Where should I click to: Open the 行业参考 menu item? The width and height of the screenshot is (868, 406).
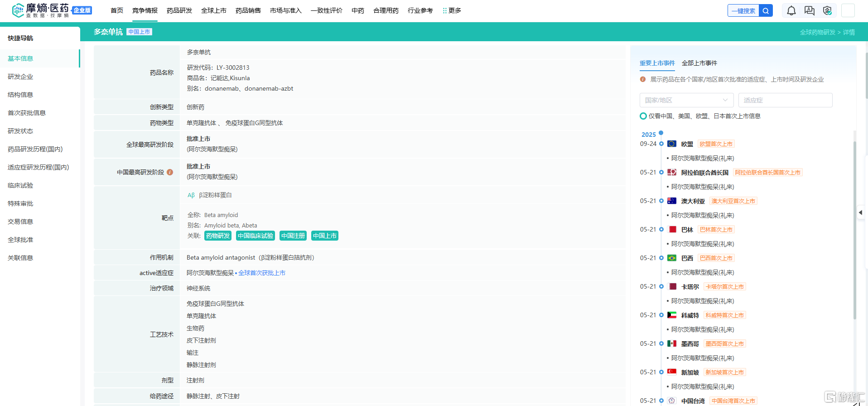coord(420,10)
